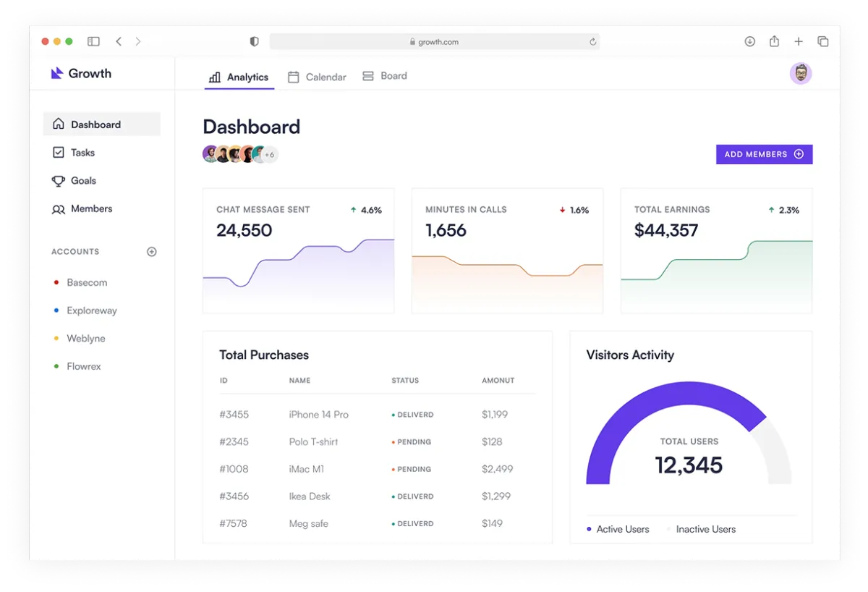The image size is (868, 592).
Task: Click PENDING status of Polo T-shirt
Action: pyautogui.click(x=412, y=441)
